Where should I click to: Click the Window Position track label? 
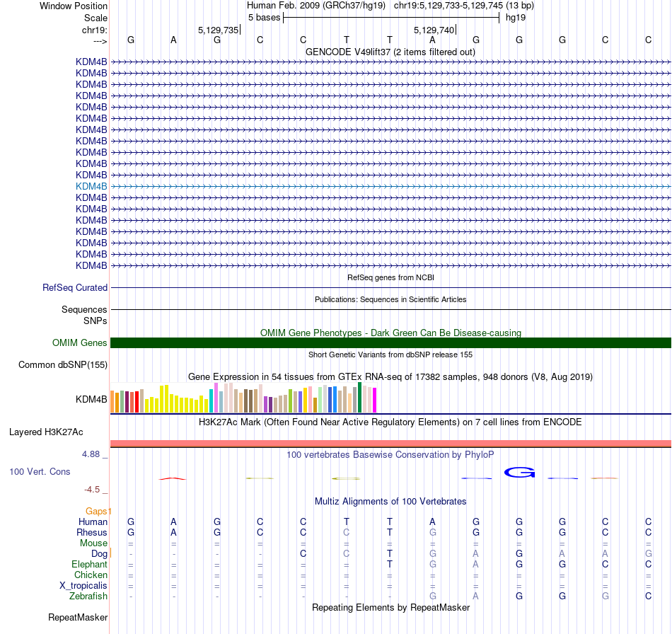pos(74,6)
